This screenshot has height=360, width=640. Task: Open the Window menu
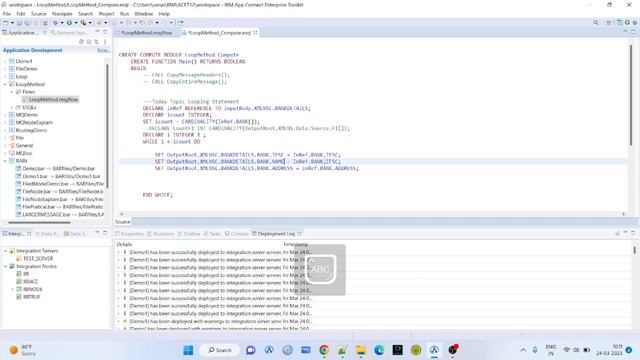coord(144,13)
